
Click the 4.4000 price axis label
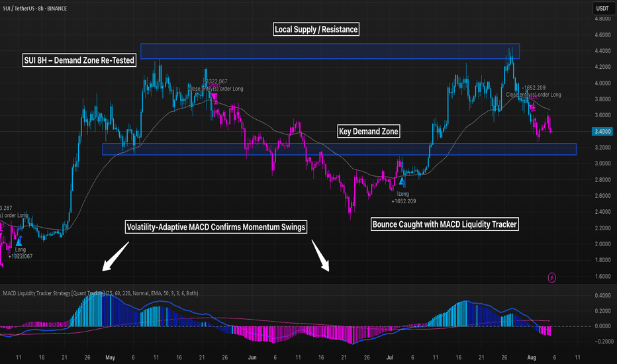click(602, 51)
